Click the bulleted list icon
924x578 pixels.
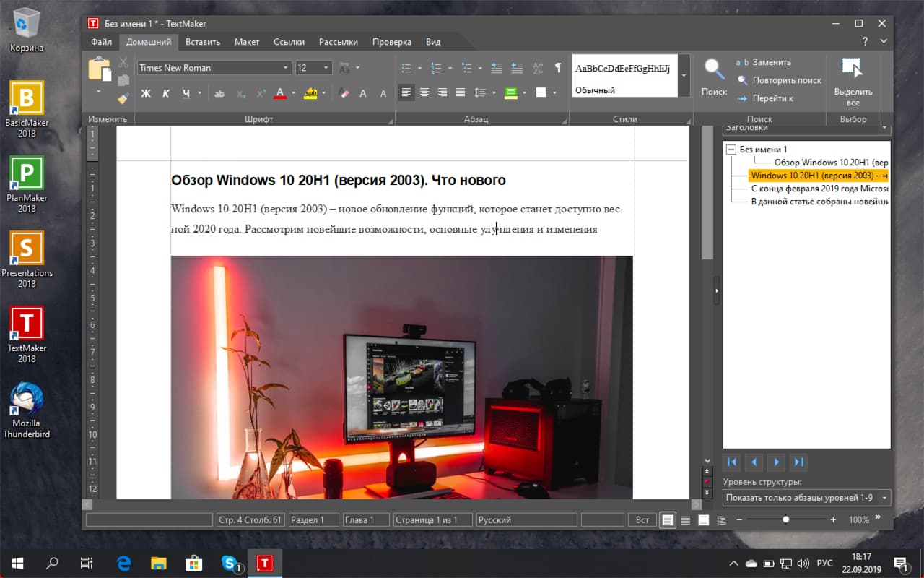tap(406, 68)
